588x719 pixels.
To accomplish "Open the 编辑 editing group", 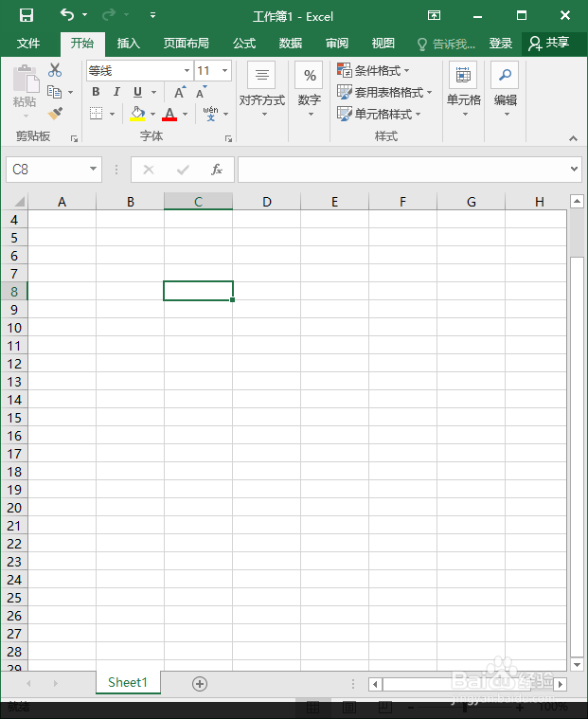I will (x=505, y=90).
